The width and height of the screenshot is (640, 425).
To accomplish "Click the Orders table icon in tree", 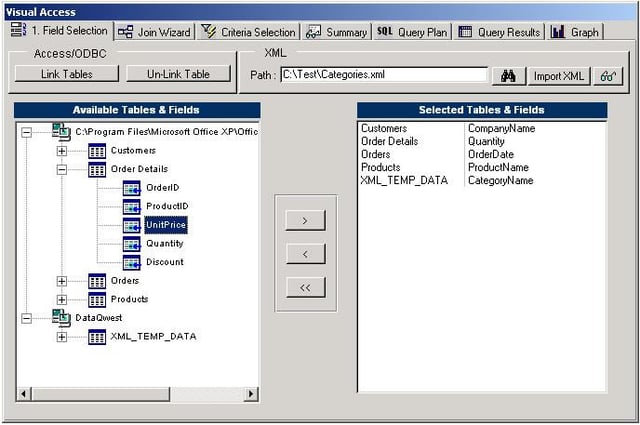I will tap(97, 281).
